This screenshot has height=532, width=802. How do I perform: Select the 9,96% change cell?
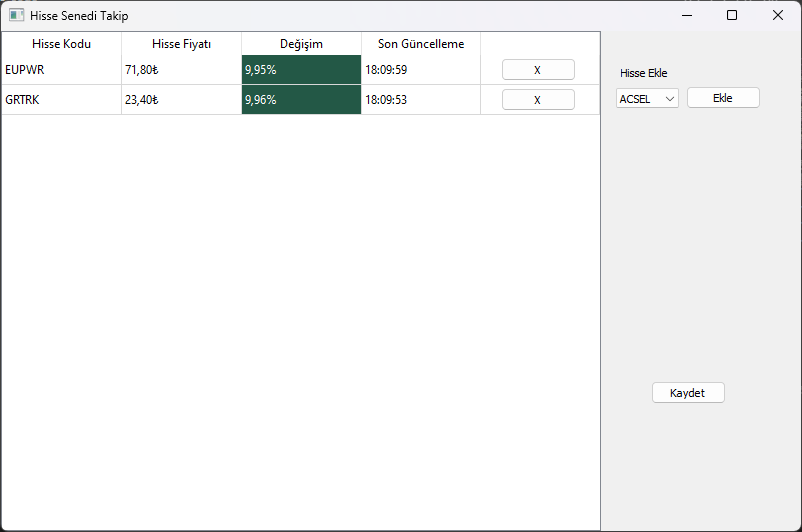point(301,100)
